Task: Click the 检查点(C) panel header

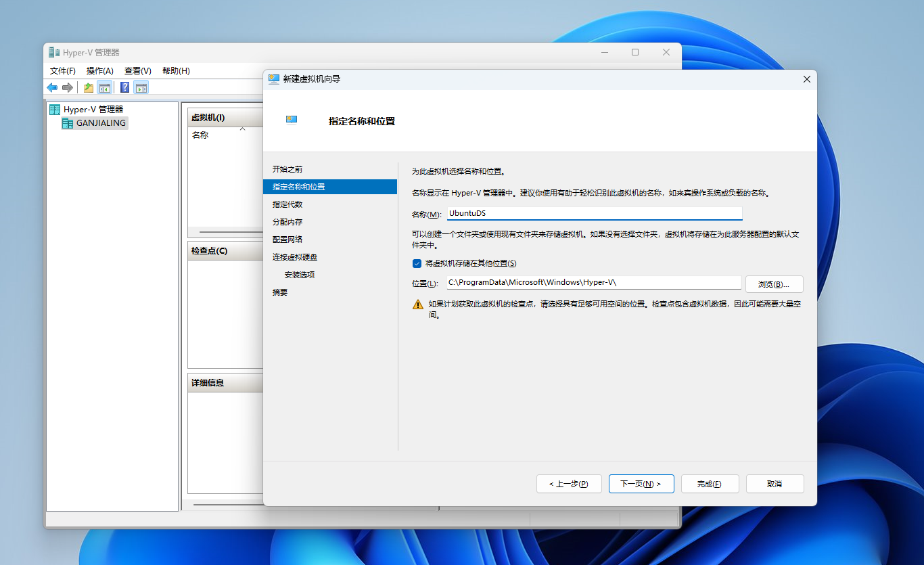Action: point(225,251)
